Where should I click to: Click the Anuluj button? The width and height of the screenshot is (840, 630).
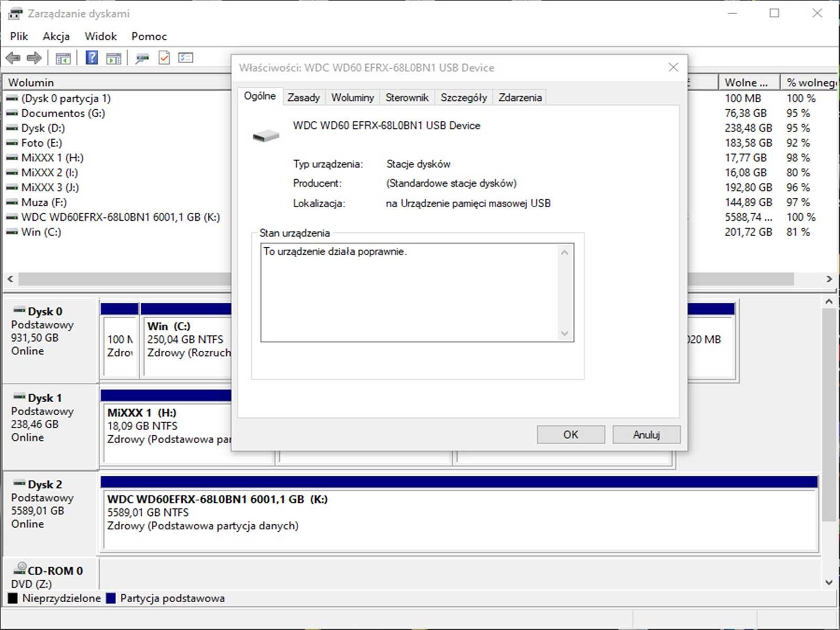tap(646, 435)
